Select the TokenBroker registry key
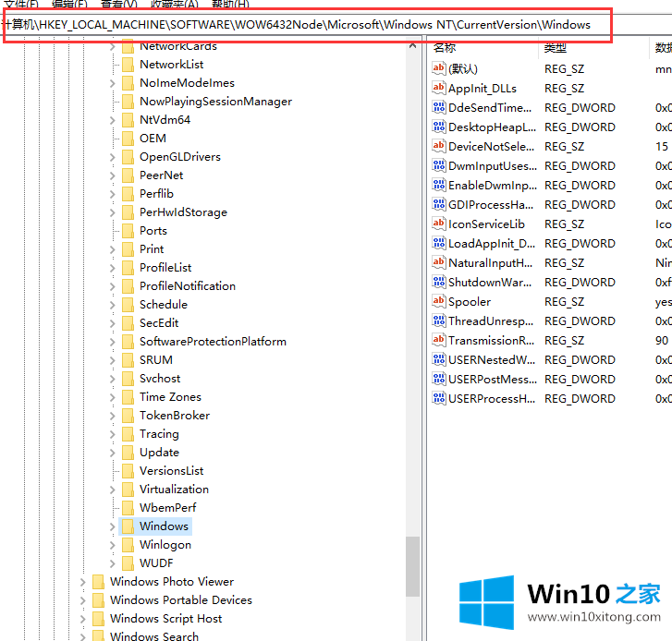Screen dimensions: 672x641 (x=175, y=415)
